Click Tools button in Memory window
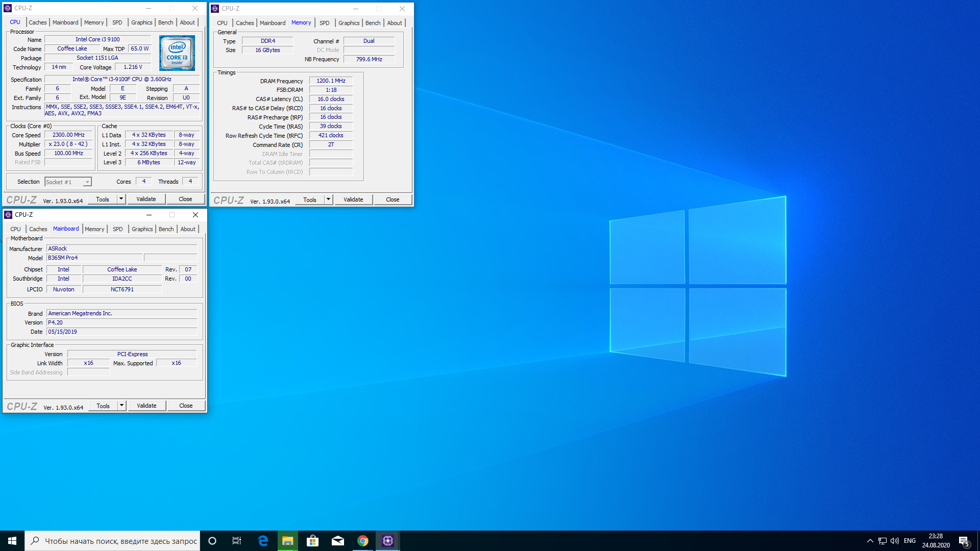This screenshot has height=551, width=980. click(310, 199)
